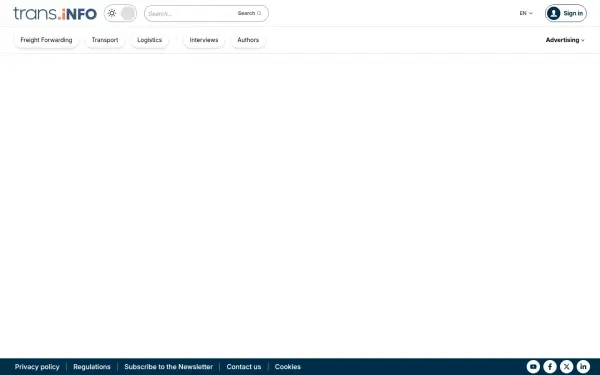Click into the Search input field
Image resolution: width=600 pixels, height=375 pixels.
[x=191, y=13]
